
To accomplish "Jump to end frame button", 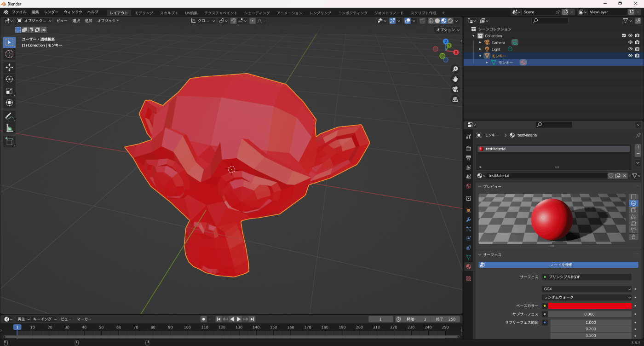I will (252, 319).
